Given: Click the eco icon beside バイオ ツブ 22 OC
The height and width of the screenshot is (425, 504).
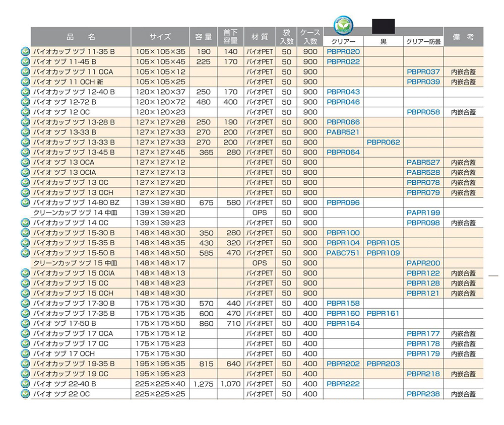Looking at the screenshot, I should (25, 394).
